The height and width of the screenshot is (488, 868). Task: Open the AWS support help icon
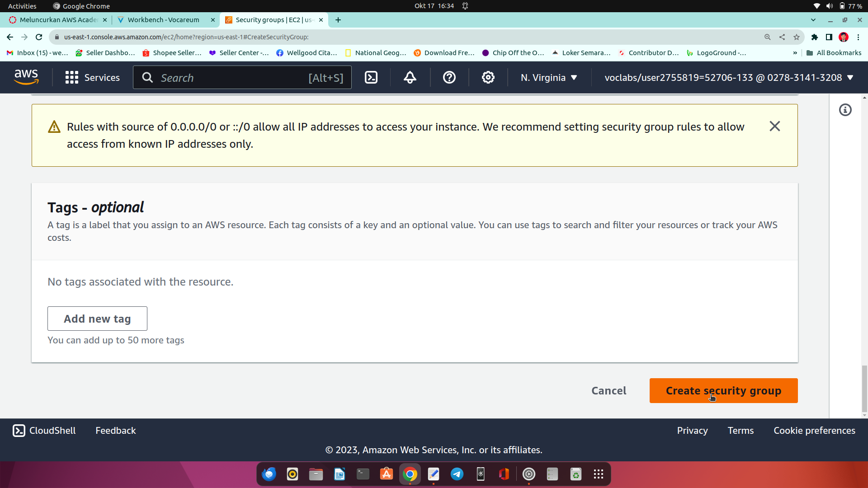[449, 78]
